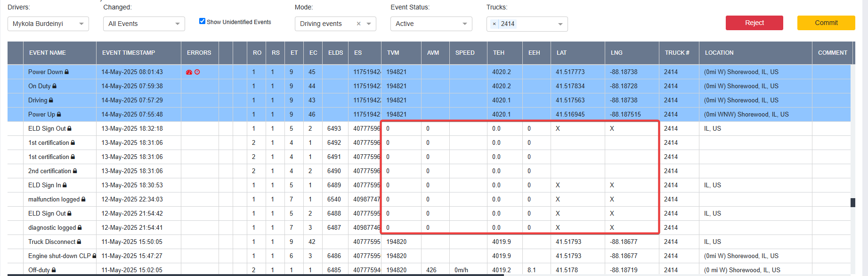Open the Event Status dropdown showing Active
The width and height of the screenshot is (868, 276).
point(431,24)
